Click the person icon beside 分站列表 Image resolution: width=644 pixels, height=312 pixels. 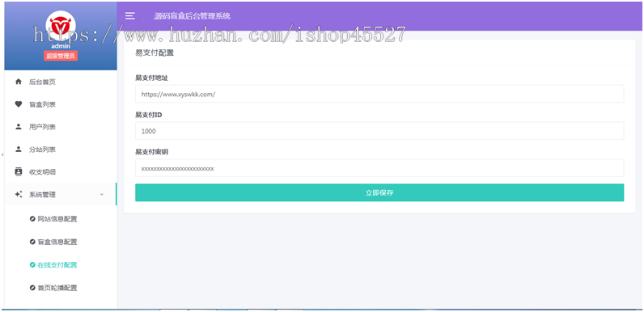click(x=18, y=150)
